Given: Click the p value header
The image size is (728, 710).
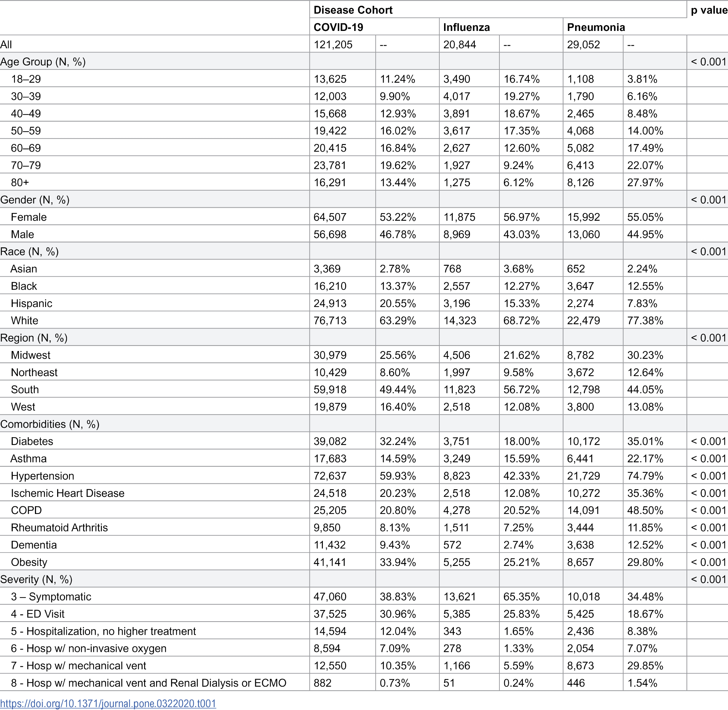Looking at the screenshot, I should [708, 10].
